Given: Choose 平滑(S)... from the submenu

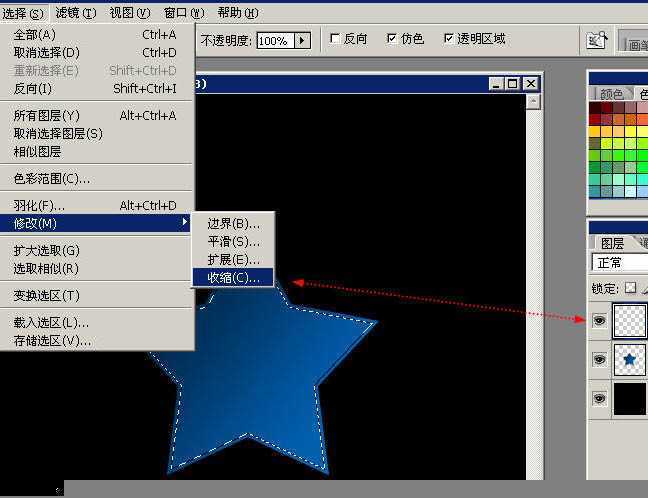Looking at the screenshot, I should pos(233,241).
